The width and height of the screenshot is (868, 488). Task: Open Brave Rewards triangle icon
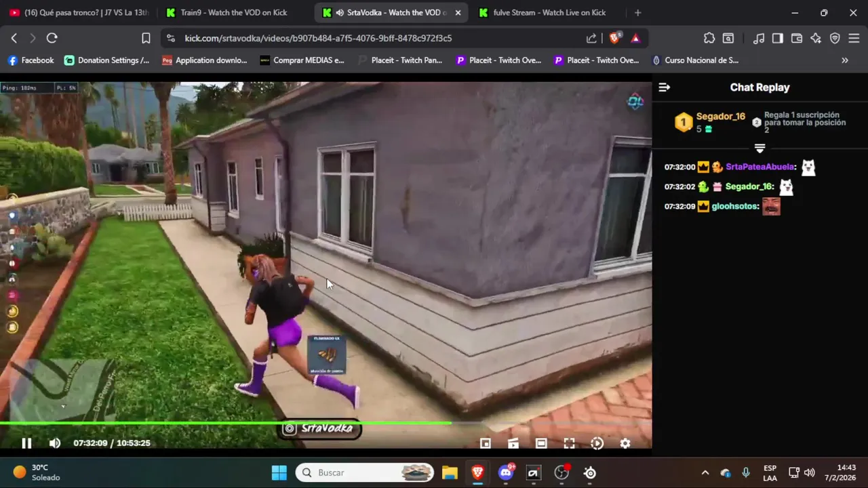[635, 39]
